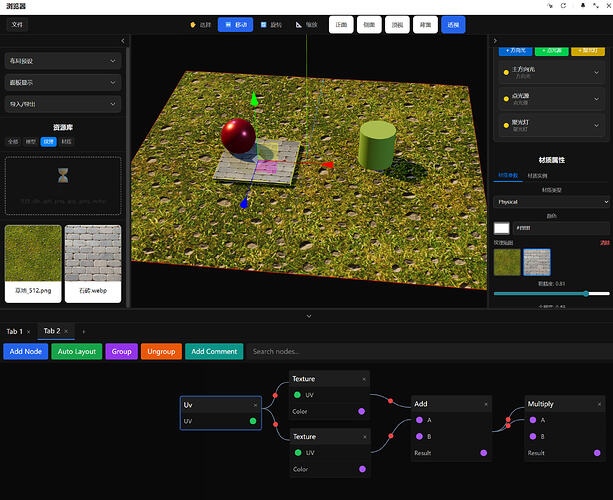Select the highlighted textures filter

48,142
